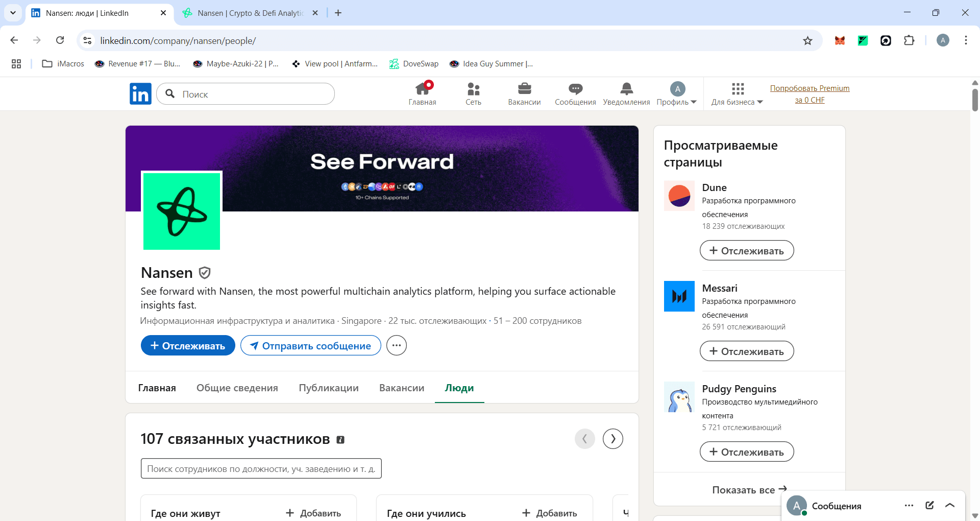Click compose new message icon in overlay
The width and height of the screenshot is (980, 521).
coord(929,506)
